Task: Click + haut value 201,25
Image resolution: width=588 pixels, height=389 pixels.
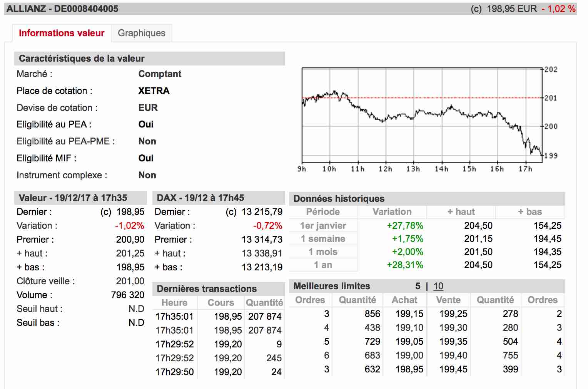Action: tap(130, 253)
